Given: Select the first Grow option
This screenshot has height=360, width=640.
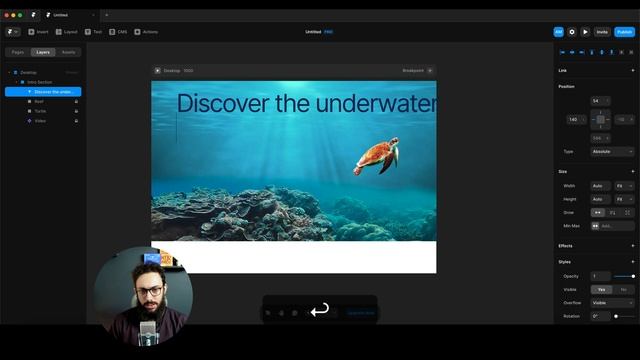Looking at the screenshot, I should (598, 213).
